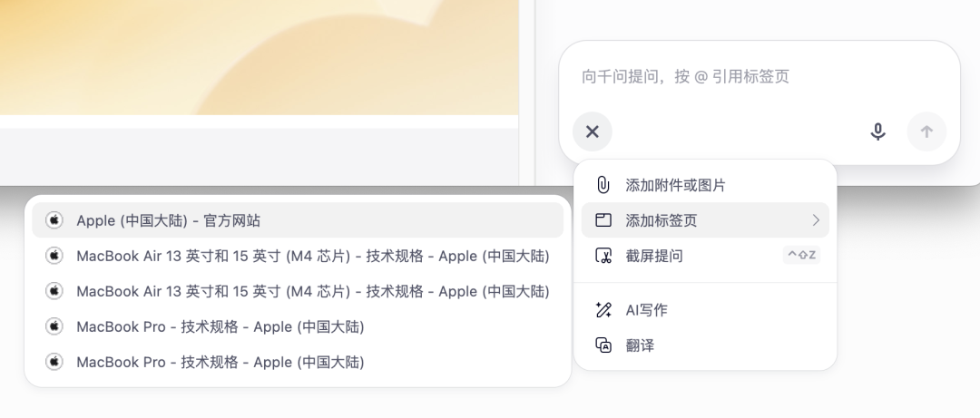Click the ^⇧Z shortcut badge
Image resolution: width=980 pixels, height=418 pixels.
pyautogui.click(x=801, y=255)
